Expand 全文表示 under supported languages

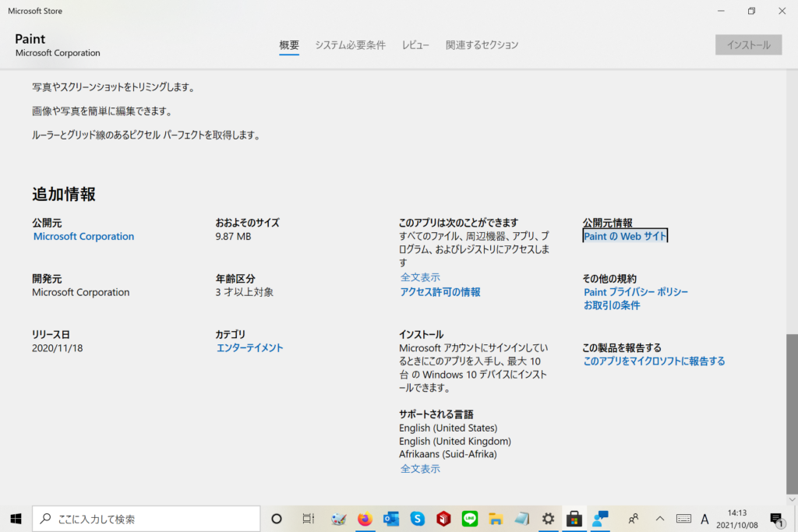[420, 469]
